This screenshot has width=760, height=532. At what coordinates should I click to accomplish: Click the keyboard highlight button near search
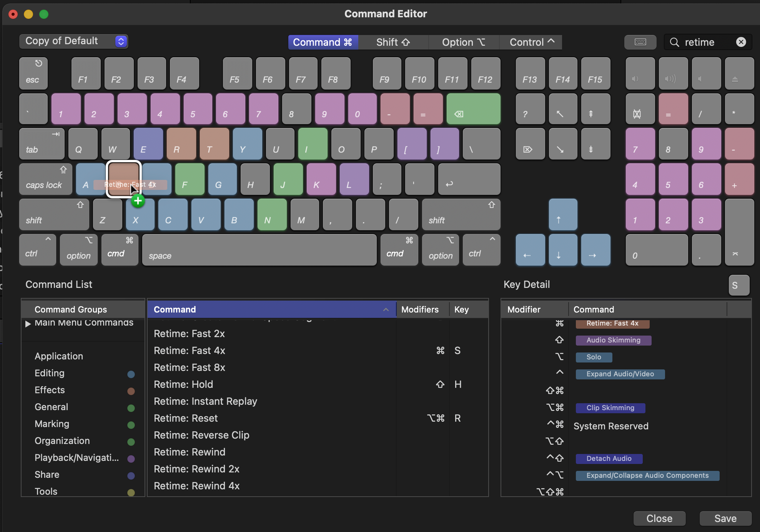point(640,42)
